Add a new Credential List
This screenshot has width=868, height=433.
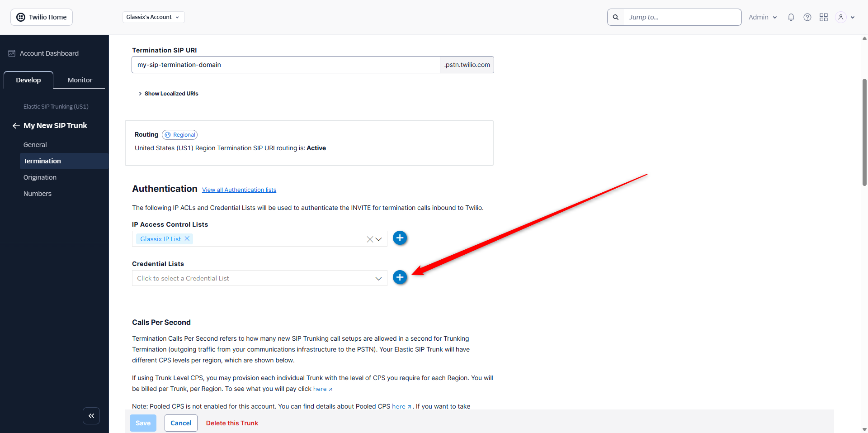click(x=400, y=277)
